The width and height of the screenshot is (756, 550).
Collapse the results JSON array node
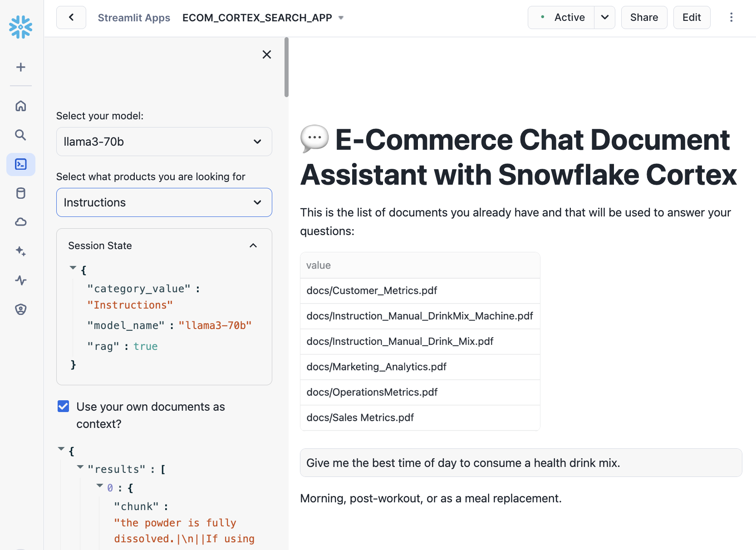click(80, 467)
